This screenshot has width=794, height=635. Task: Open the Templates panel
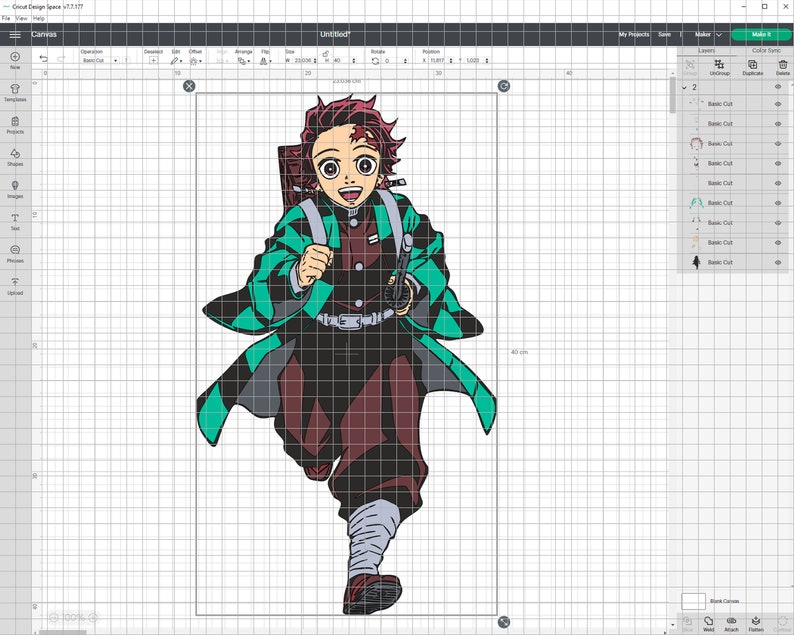(x=15, y=93)
